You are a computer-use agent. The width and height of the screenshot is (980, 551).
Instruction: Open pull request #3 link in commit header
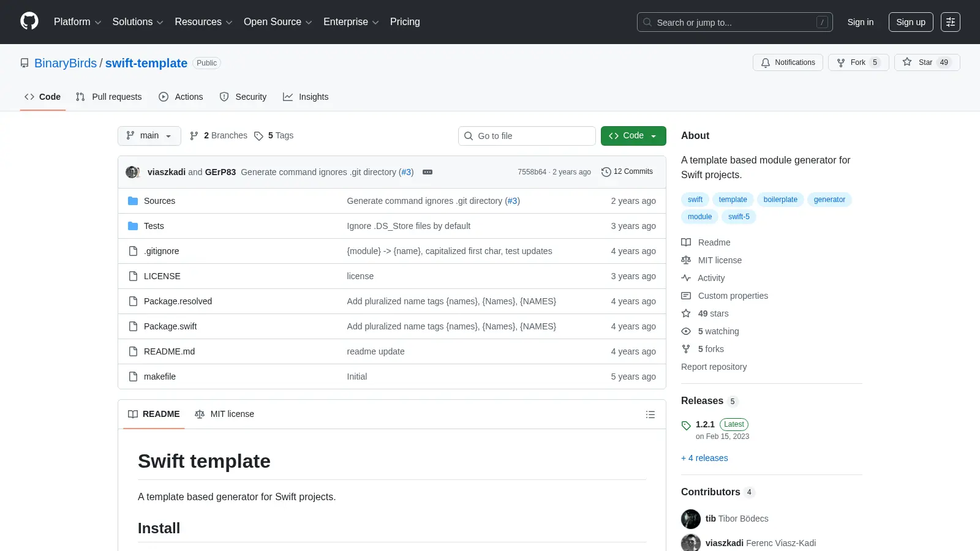point(406,172)
